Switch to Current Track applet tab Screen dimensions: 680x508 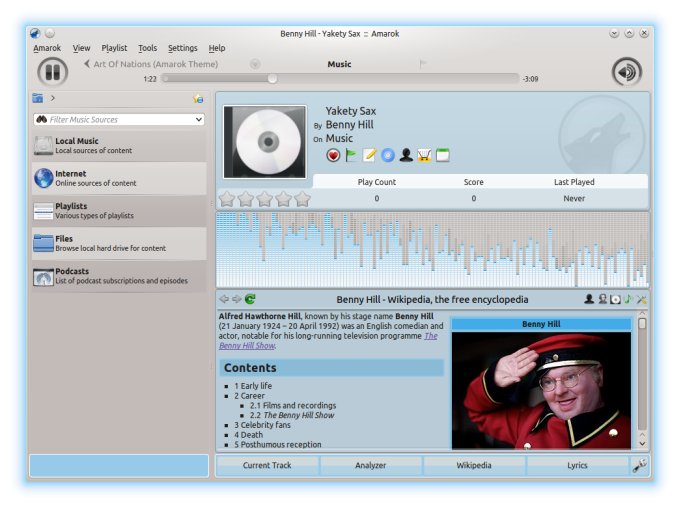point(267,465)
